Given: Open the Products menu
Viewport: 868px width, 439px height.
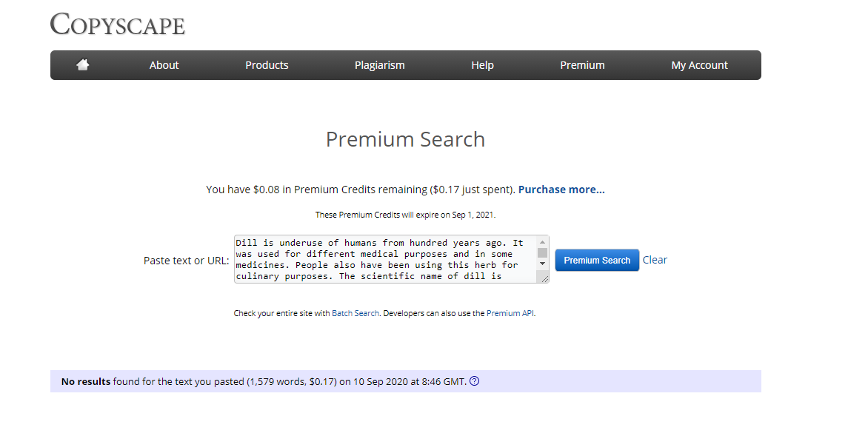Looking at the screenshot, I should [x=267, y=65].
